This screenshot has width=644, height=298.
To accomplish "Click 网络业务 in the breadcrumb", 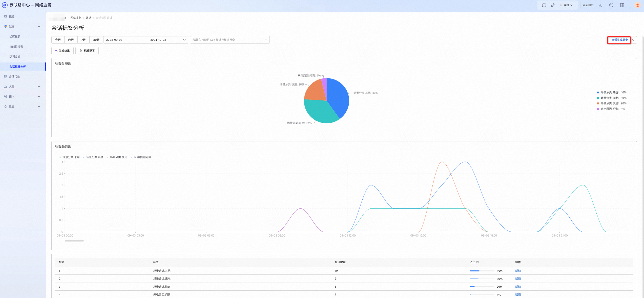I will [76, 18].
